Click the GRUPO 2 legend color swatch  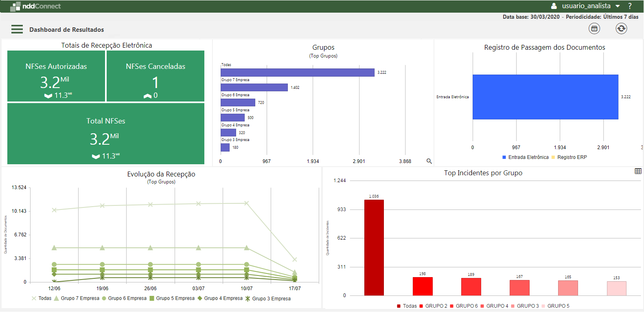(x=421, y=306)
